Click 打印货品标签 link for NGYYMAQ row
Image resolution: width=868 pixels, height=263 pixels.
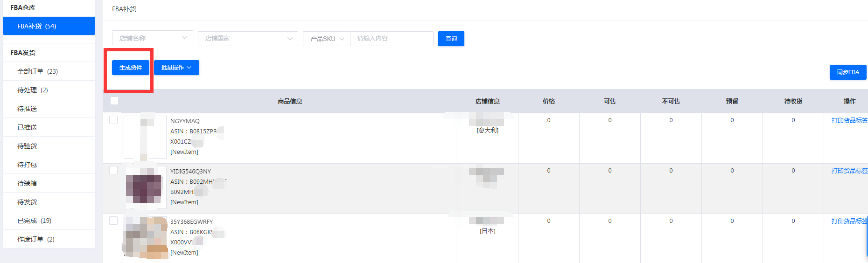[x=849, y=120]
